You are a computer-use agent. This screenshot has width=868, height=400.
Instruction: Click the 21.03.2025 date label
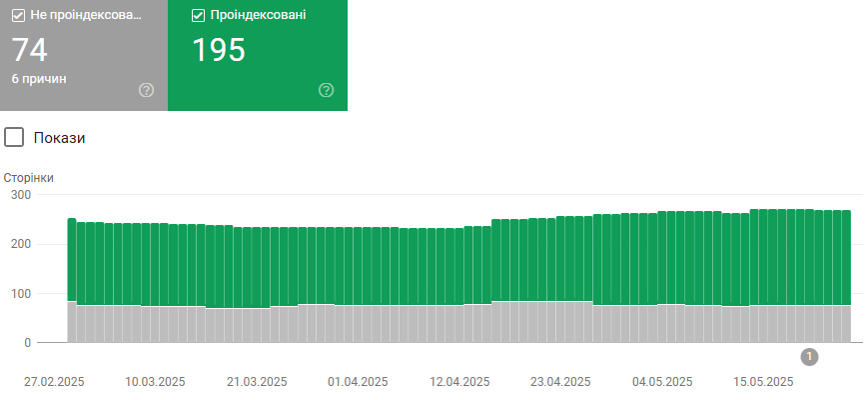257,382
